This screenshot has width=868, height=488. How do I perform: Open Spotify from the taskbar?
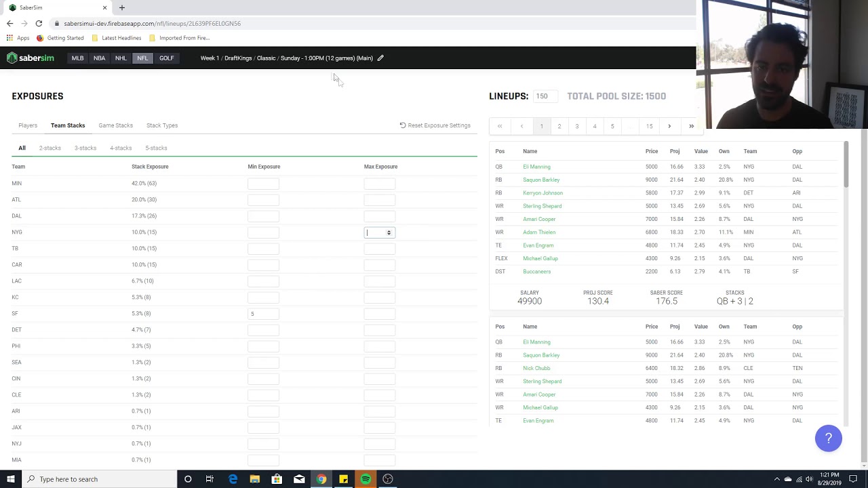click(366, 479)
